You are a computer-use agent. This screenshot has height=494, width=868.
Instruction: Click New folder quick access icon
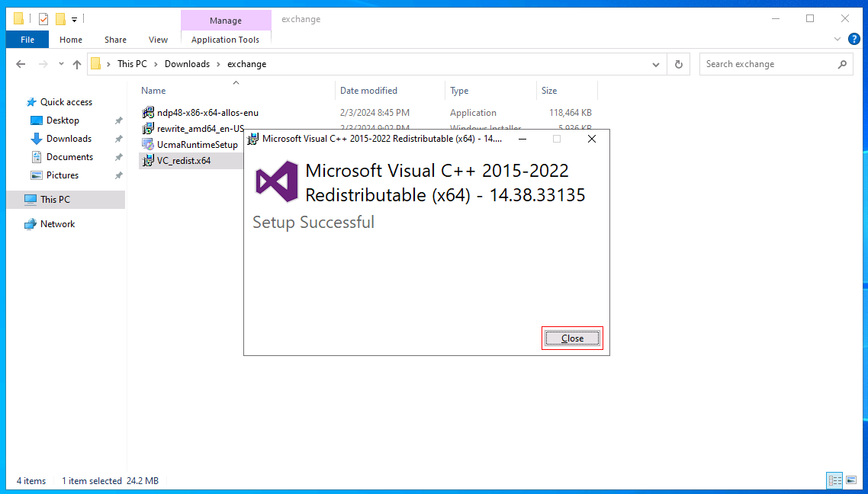pyautogui.click(x=60, y=19)
